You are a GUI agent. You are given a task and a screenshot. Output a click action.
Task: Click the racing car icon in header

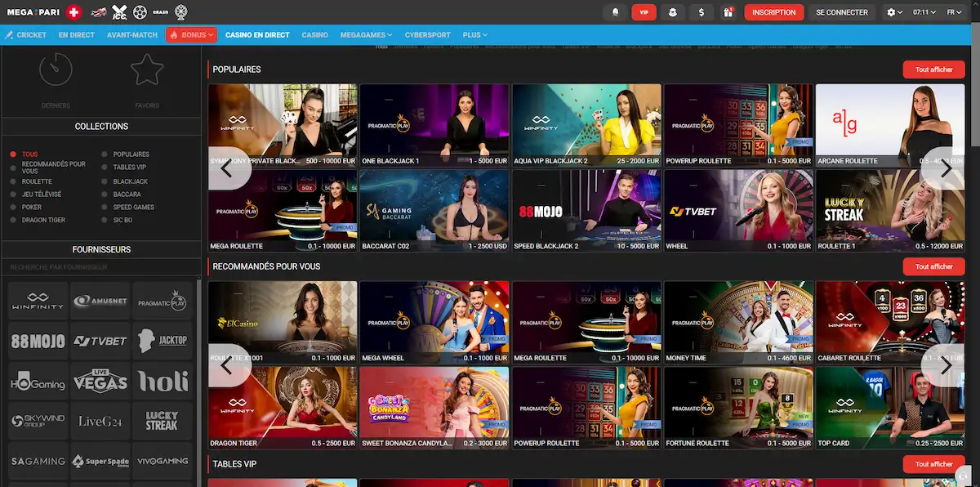pos(99,12)
